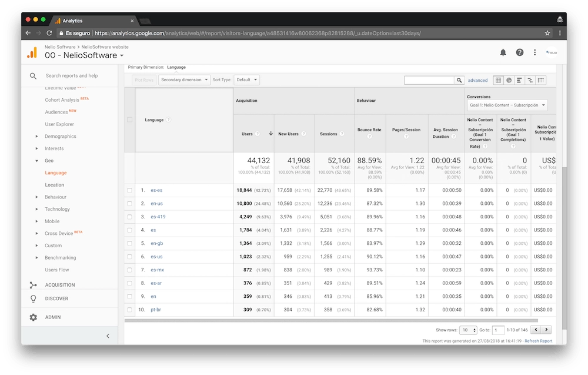Close the Analytics browser tab

[132, 21]
